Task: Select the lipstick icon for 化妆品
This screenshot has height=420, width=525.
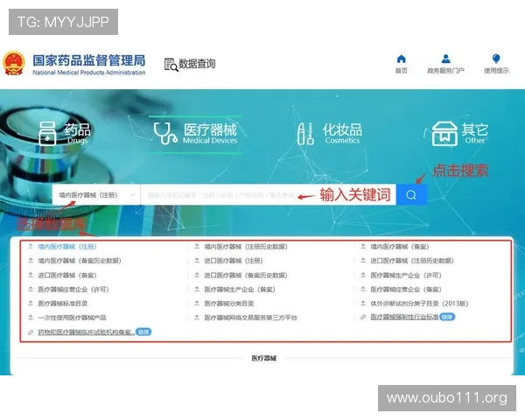Action: pos(305,134)
